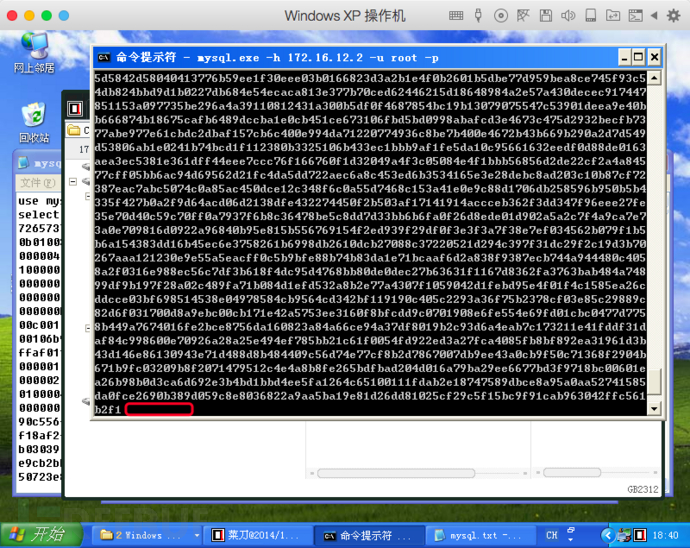Click the cmd icon in 命令提示符 title bar

pos(104,57)
